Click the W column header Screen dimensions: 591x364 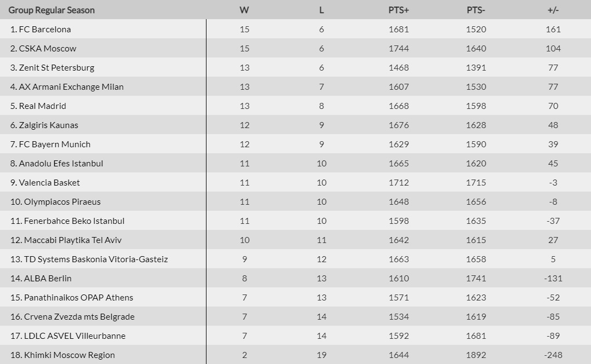click(244, 10)
